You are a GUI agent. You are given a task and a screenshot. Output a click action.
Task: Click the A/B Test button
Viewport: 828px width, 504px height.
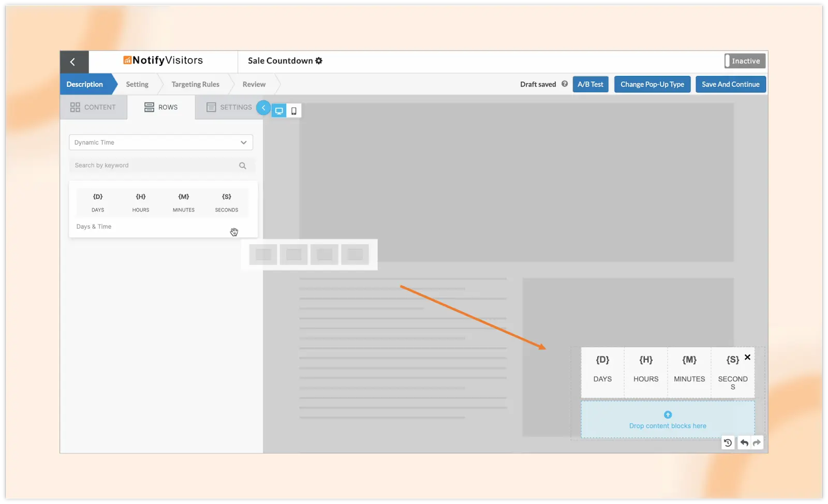click(590, 84)
